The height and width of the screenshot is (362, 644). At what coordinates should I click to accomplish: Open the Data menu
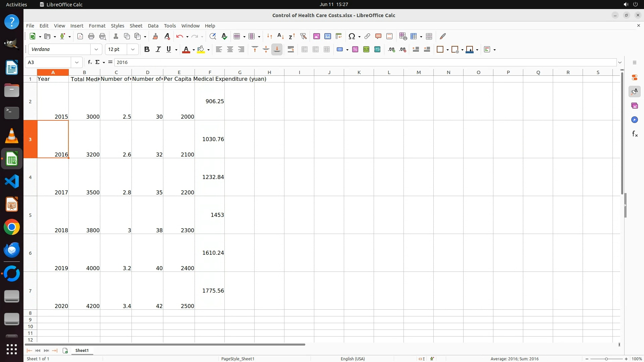(153, 26)
